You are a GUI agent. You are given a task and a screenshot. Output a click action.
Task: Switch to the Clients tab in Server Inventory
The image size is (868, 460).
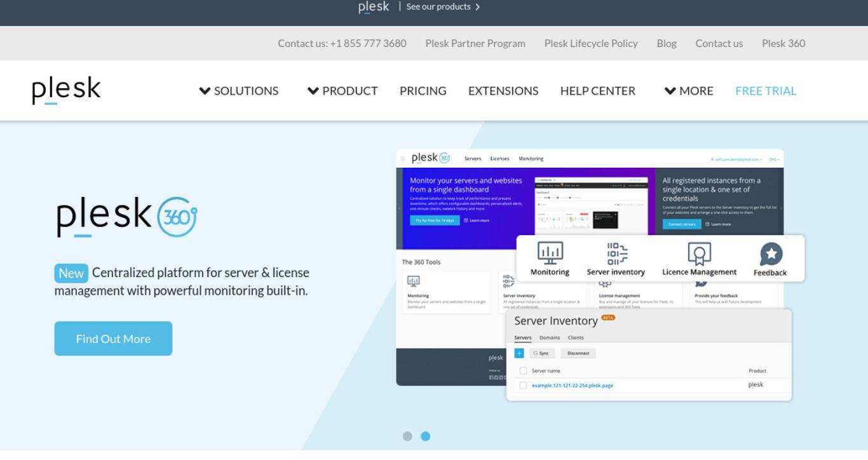click(x=576, y=337)
